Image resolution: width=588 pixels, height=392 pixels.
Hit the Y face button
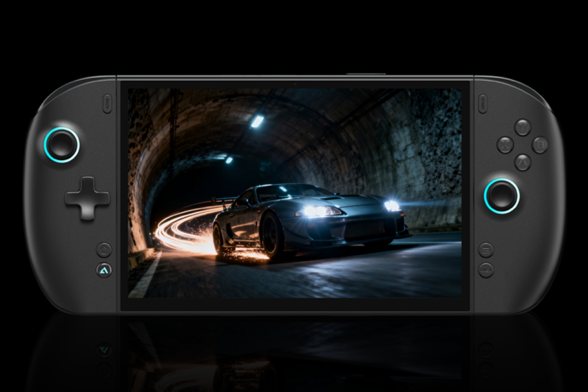tap(523, 127)
